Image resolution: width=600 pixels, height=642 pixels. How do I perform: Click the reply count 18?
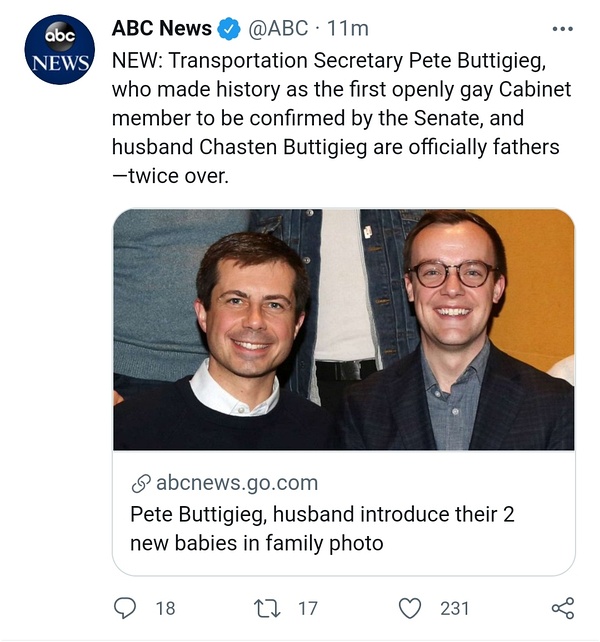click(x=166, y=607)
